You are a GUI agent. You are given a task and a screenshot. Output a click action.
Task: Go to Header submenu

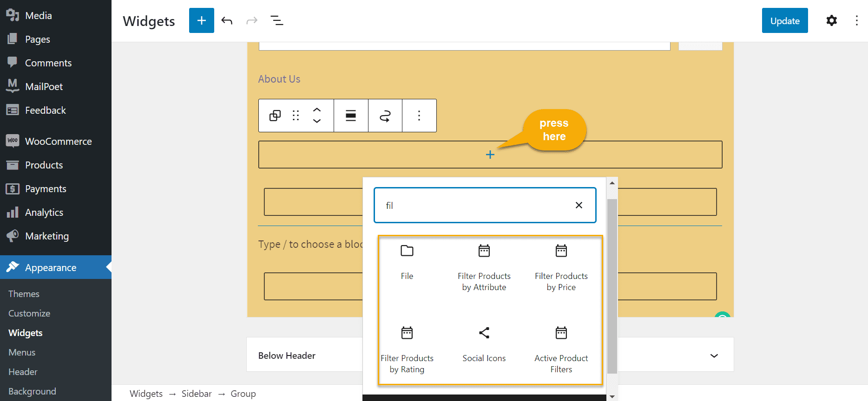23,372
